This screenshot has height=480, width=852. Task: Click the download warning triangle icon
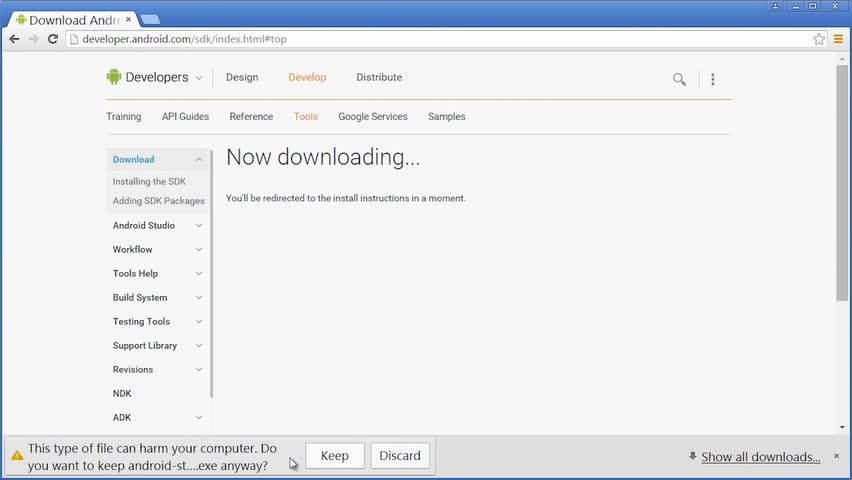[17, 456]
